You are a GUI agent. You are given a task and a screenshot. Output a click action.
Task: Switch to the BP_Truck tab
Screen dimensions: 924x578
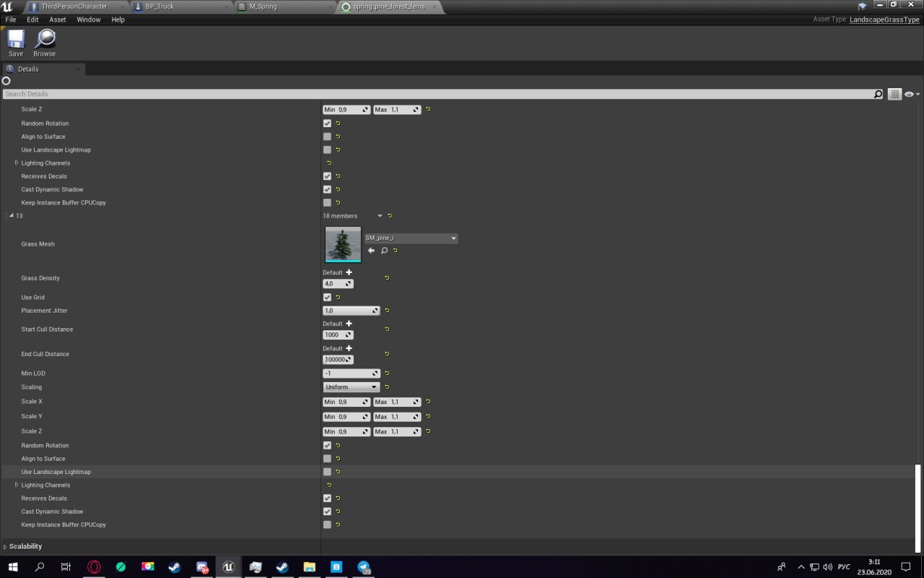[159, 7]
